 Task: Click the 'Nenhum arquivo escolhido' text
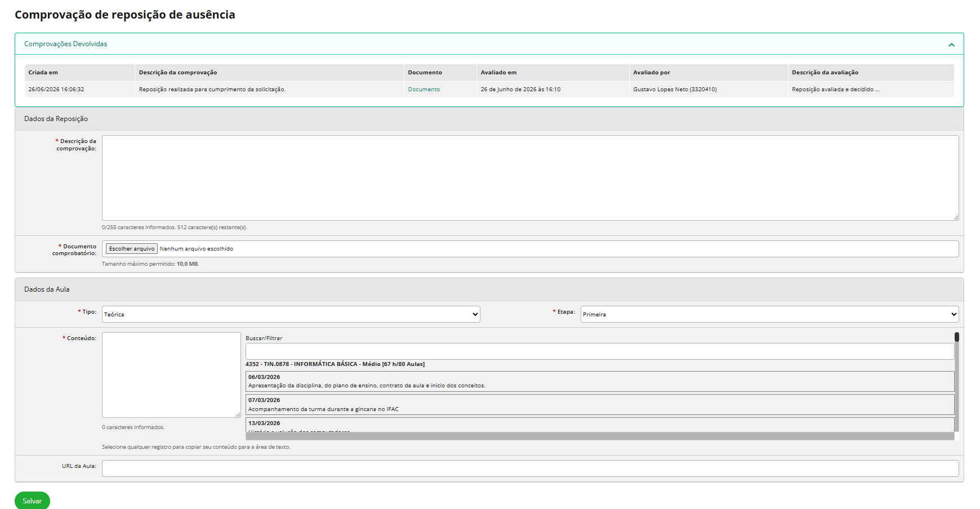point(197,249)
